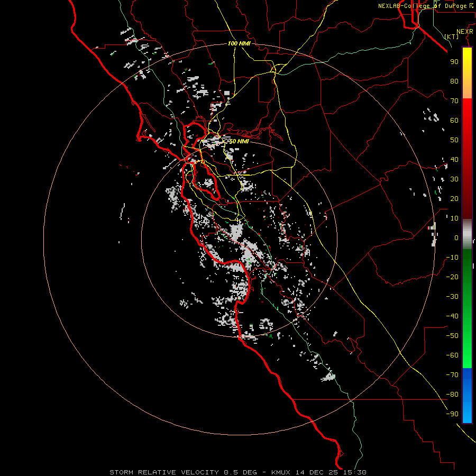Click the "0" value on velocity scale
Viewport: 476px width, 476px height.
pos(456,237)
